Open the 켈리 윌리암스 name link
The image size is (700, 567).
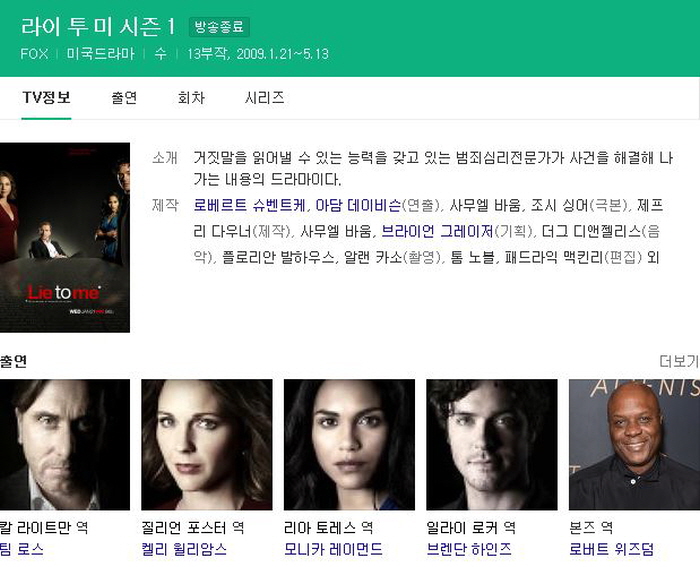184,549
